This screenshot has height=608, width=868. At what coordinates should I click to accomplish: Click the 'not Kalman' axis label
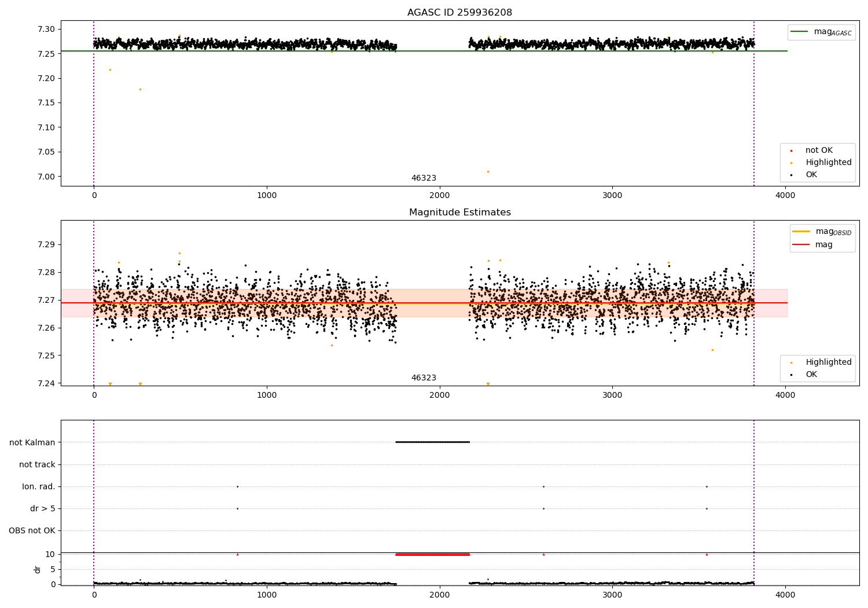tap(32, 442)
